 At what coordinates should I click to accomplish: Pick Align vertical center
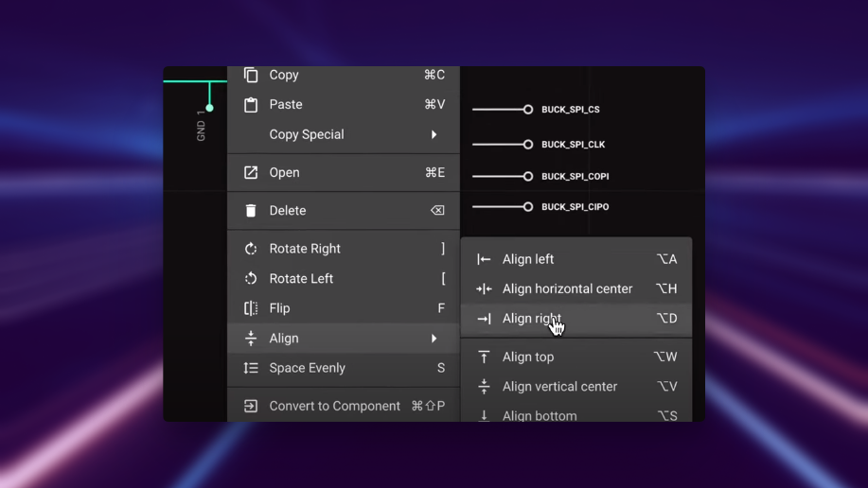[x=559, y=387]
